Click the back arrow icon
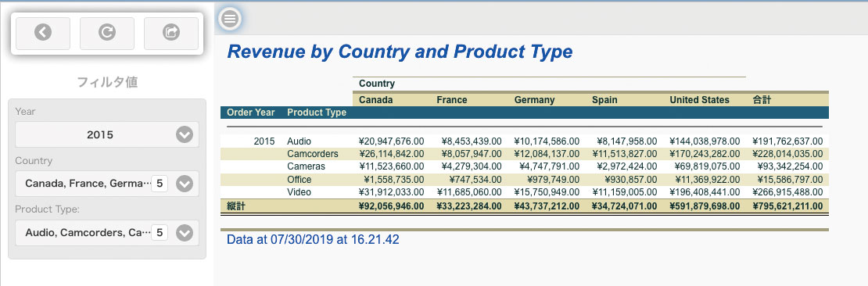 43,33
